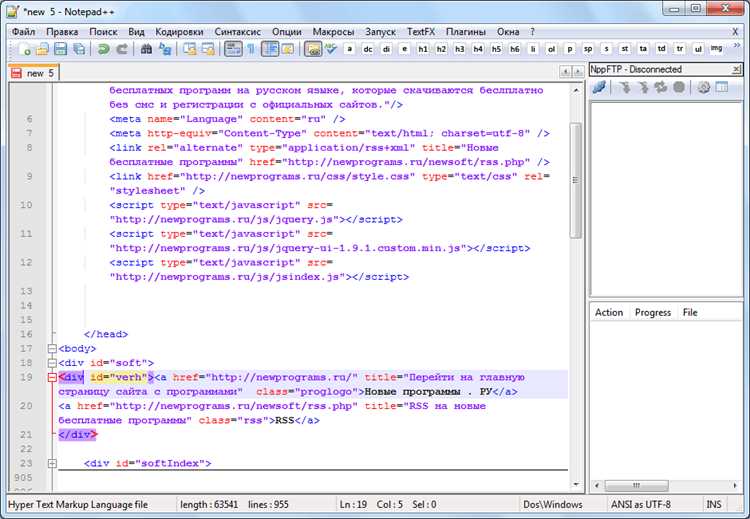750x519 pixels.
Task: Click the img tag toolbar button
Action: click(716, 49)
